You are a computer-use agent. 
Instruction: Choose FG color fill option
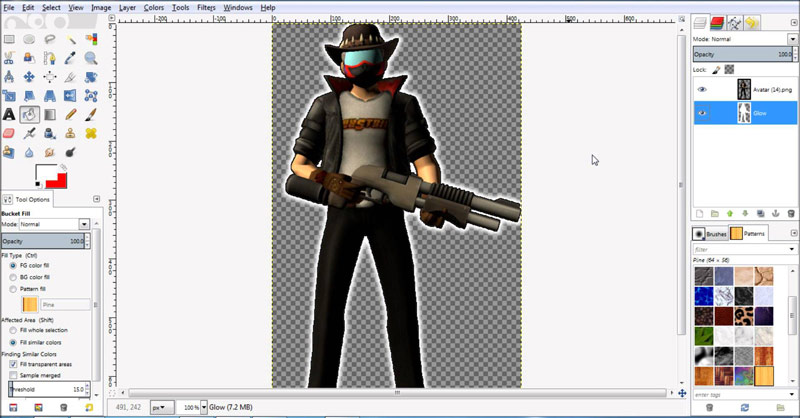tap(13, 265)
